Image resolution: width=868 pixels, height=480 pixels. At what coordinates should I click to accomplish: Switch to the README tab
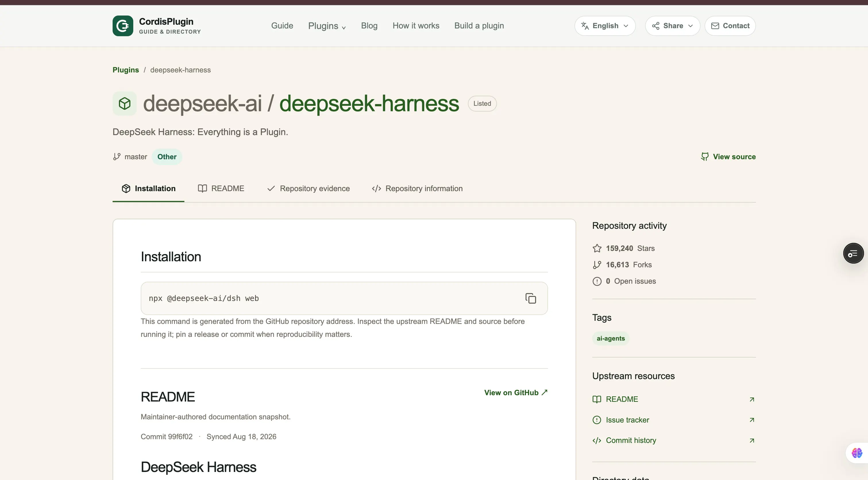221,189
